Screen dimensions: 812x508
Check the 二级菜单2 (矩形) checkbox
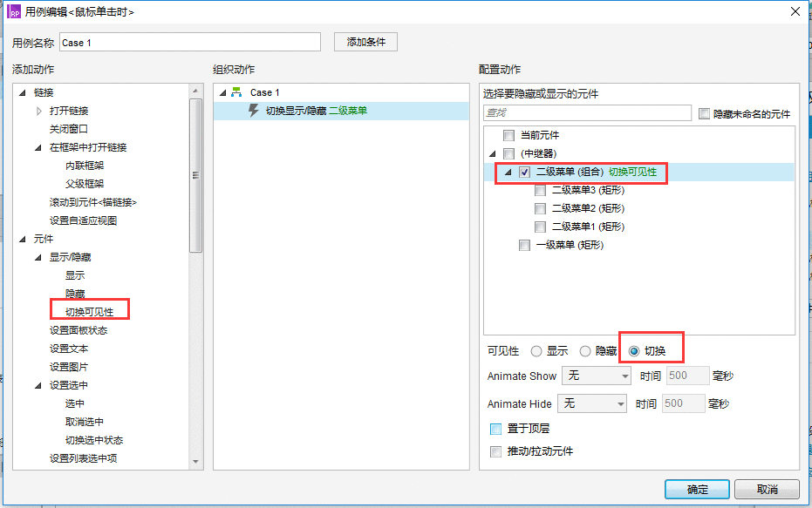pos(540,208)
